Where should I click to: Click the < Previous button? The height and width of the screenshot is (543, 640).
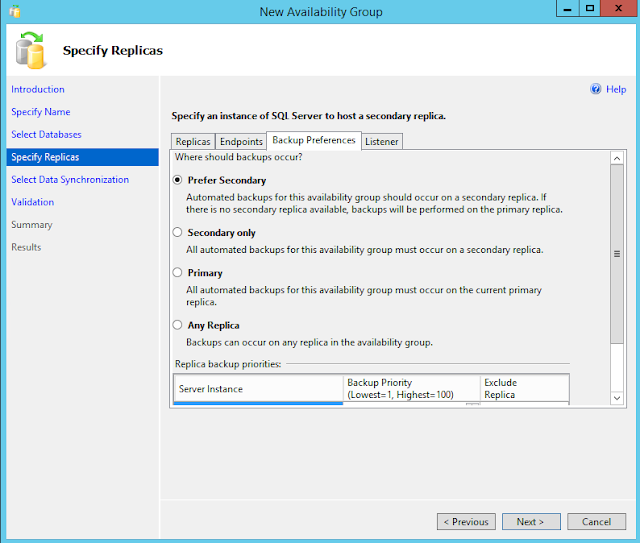(466, 522)
